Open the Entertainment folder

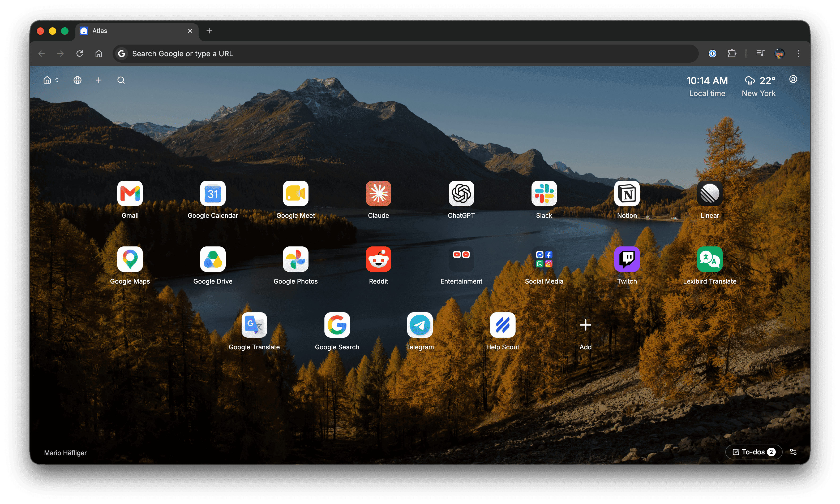(461, 259)
